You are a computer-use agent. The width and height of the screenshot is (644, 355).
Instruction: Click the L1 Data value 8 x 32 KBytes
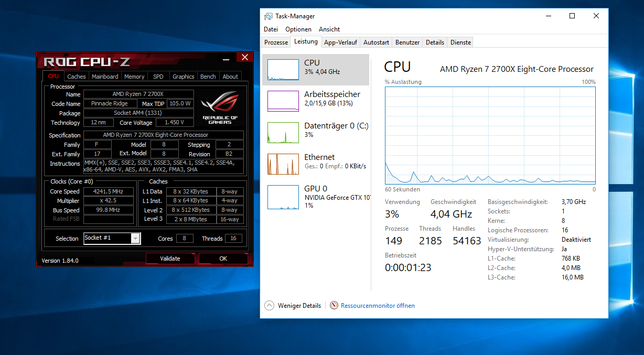[191, 191]
